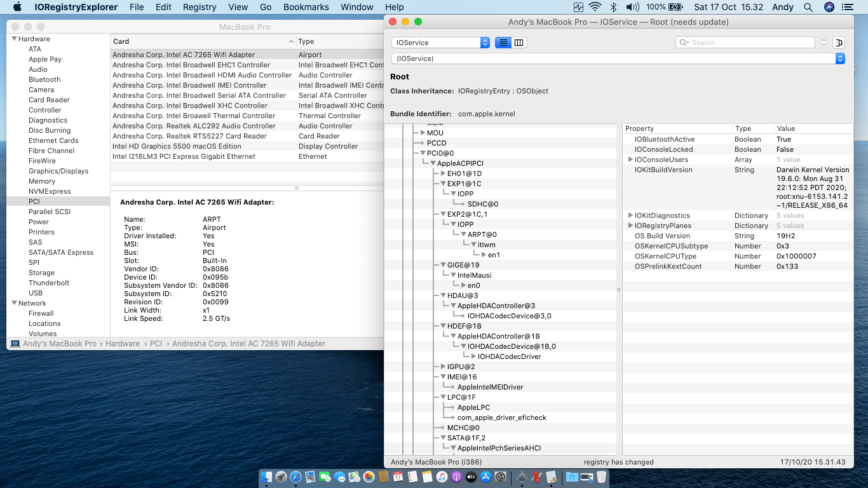Select Graphics/Displays in the Hardware sidebar
This screenshot has height=488, width=868.
58,171
